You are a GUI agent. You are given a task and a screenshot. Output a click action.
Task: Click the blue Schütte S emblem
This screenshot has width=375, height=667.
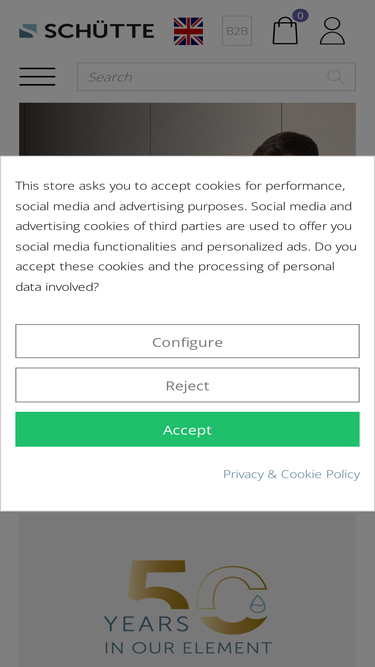click(x=28, y=31)
